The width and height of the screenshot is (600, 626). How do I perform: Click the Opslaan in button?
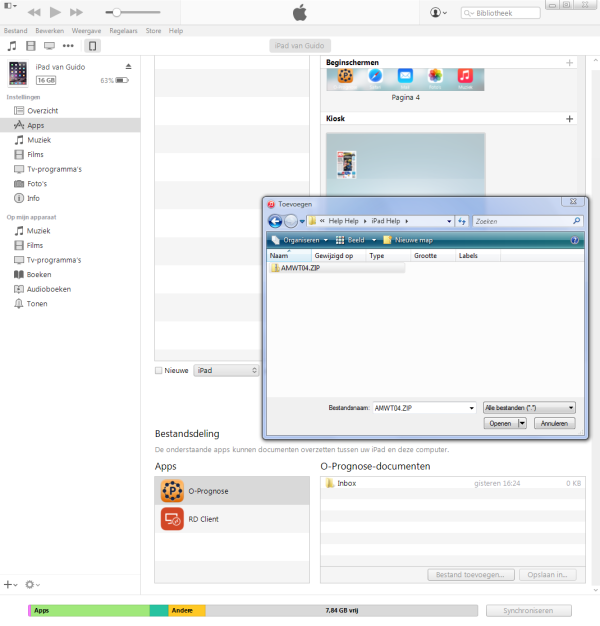pos(548,574)
